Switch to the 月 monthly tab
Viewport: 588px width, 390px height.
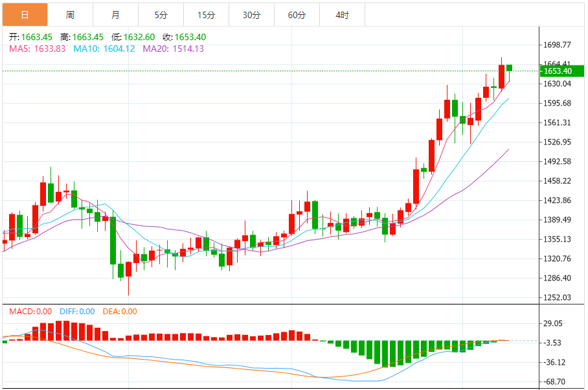click(115, 15)
